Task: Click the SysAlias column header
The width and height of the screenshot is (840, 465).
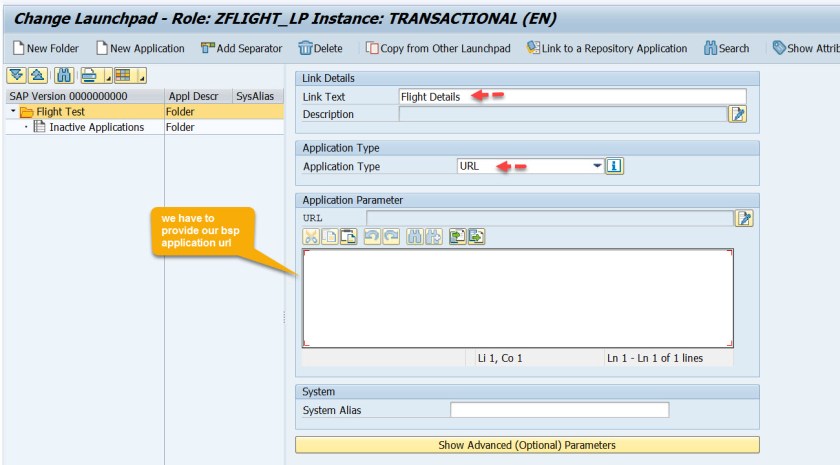Action: [x=258, y=96]
